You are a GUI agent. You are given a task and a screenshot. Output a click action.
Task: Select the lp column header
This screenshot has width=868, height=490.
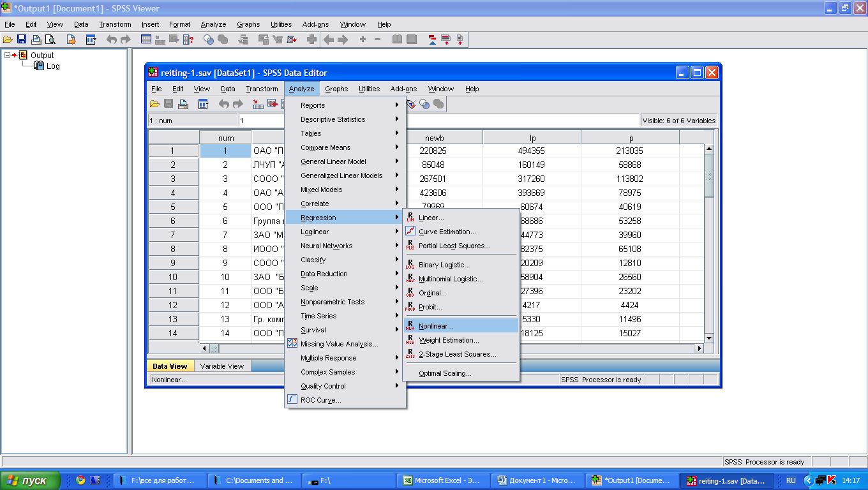pos(532,138)
